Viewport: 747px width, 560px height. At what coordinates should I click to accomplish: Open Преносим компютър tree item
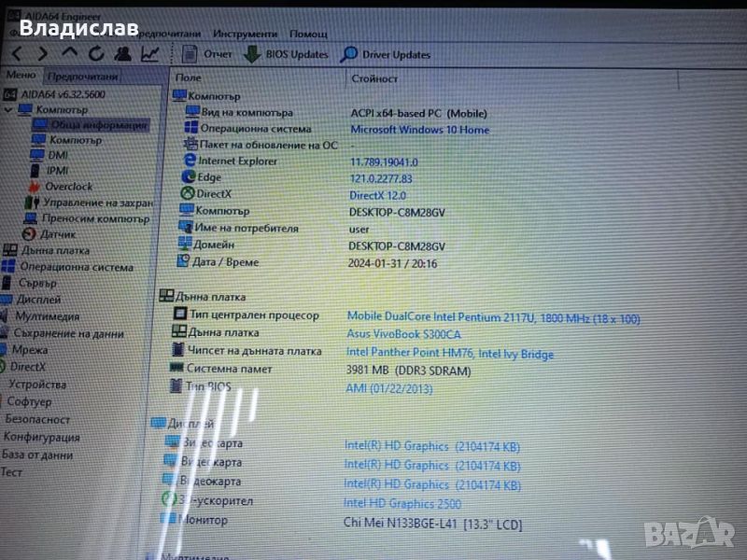(87, 218)
